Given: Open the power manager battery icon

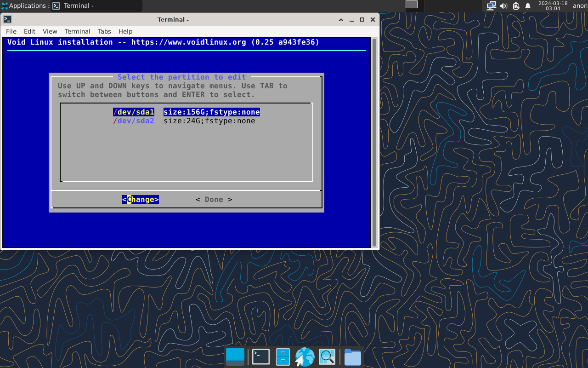Looking at the screenshot, I should pos(516,6).
